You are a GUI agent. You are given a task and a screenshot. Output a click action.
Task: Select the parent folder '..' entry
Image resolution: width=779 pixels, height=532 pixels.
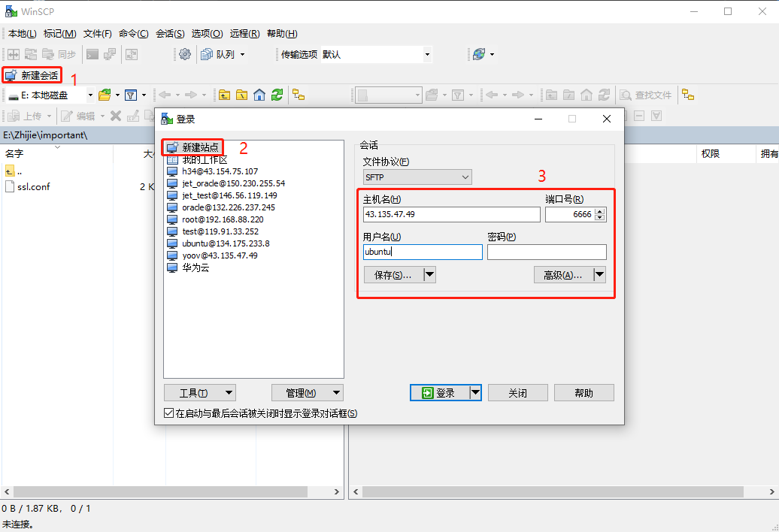[14, 171]
